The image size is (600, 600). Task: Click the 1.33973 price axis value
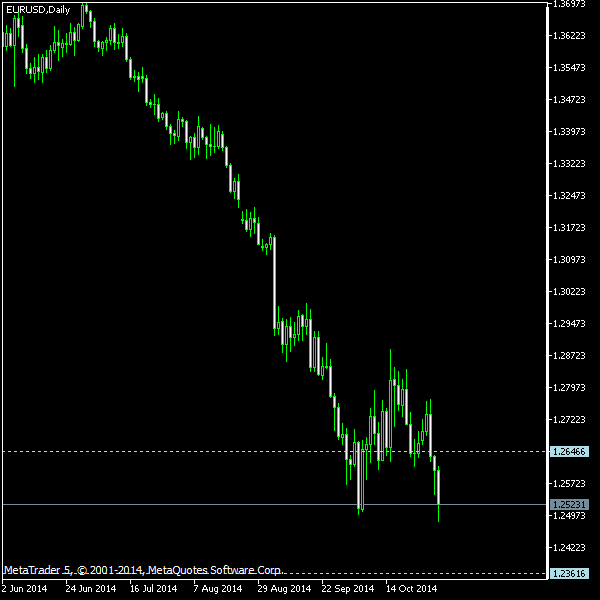pyautogui.click(x=569, y=132)
